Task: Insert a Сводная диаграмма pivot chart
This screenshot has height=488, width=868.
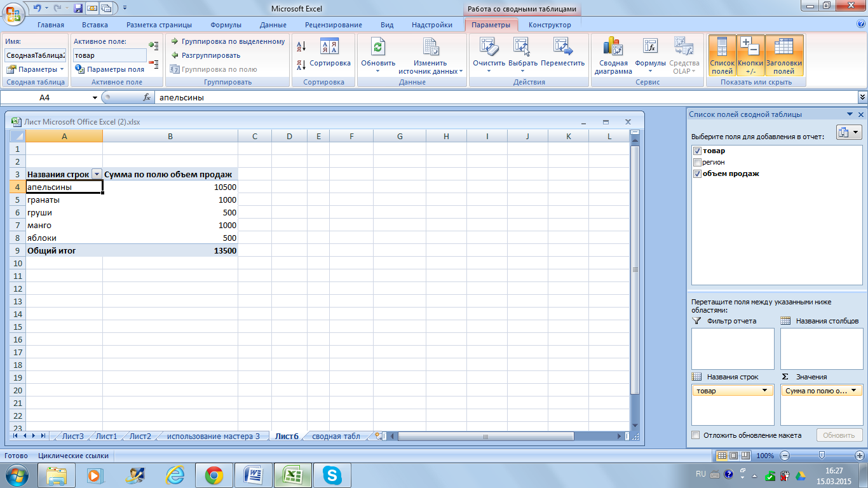Action: (613, 56)
